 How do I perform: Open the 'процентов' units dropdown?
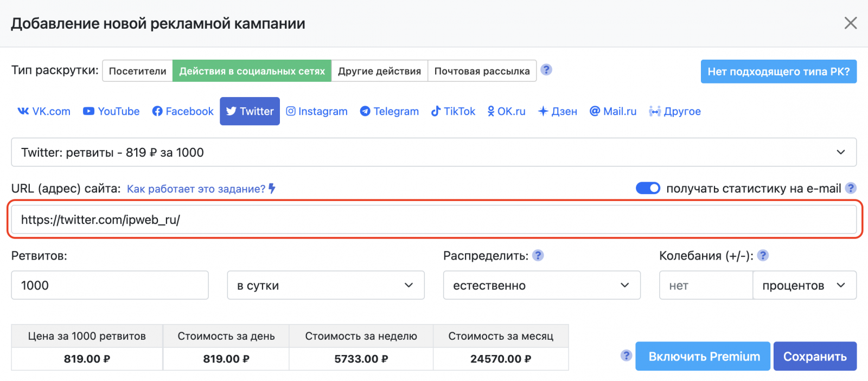pos(804,286)
